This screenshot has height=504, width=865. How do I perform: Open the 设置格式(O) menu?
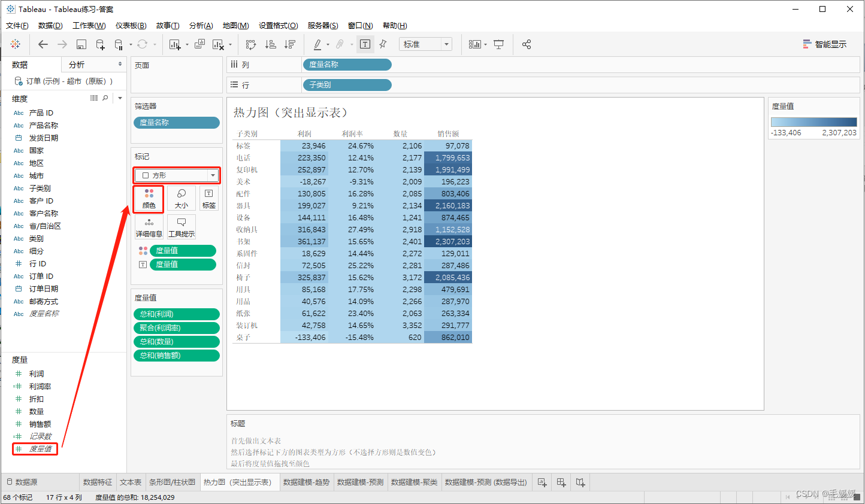(x=278, y=26)
